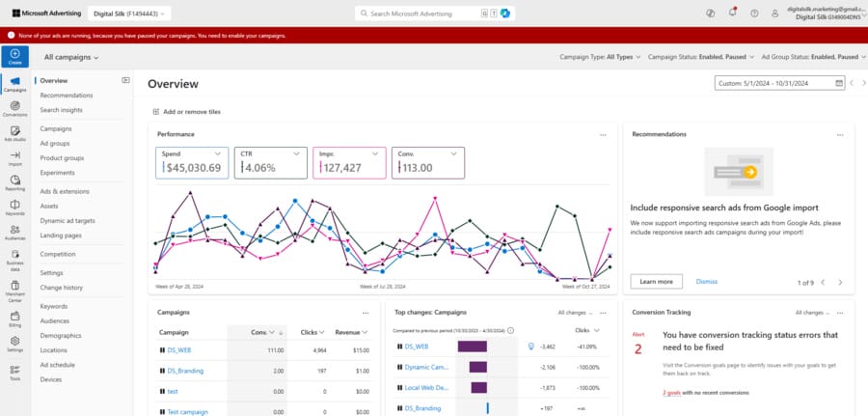Click the Create plus button

[14, 57]
